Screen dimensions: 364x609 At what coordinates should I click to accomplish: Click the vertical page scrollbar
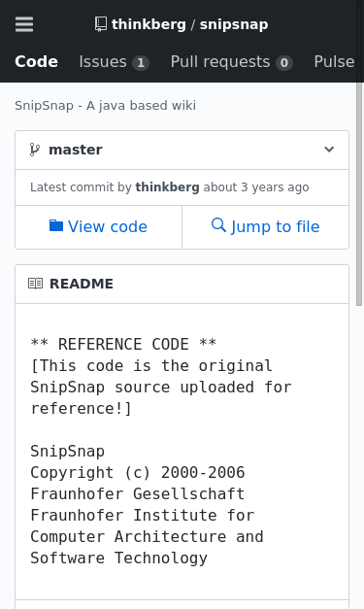pyautogui.click(x=360, y=194)
